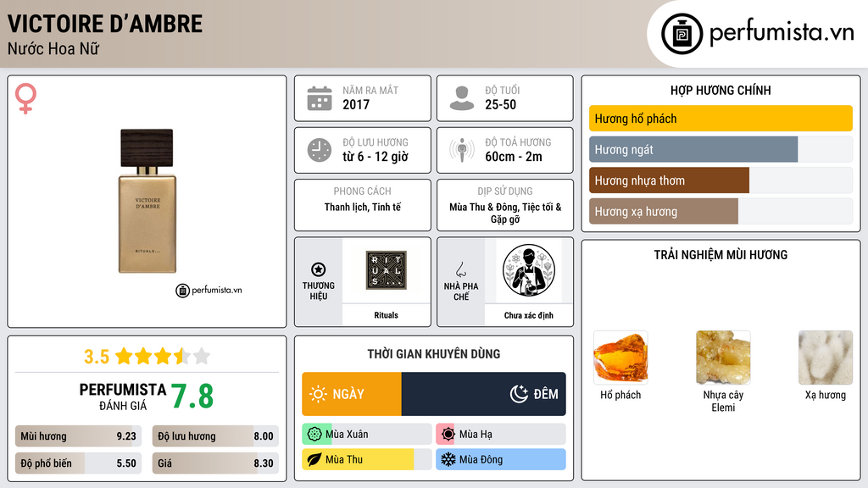The height and width of the screenshot is (488, 868).
Task: Click the Nhựa cây Elemi resin image
Action: pos(723,358)
